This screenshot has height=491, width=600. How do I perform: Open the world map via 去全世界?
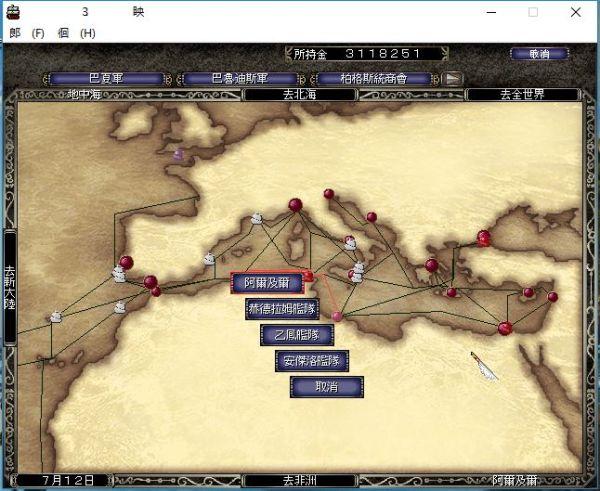click(x=522, y=94)
